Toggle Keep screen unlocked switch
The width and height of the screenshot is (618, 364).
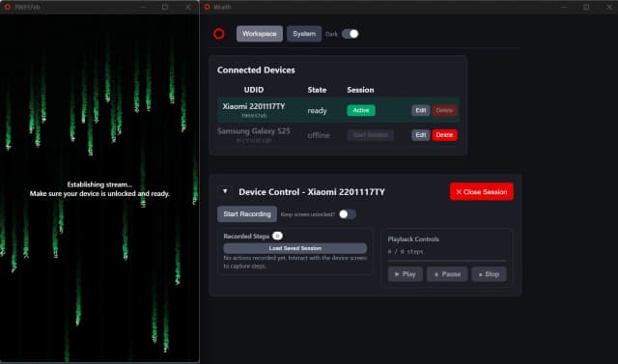pyautogui.click(x=348, y=214)
